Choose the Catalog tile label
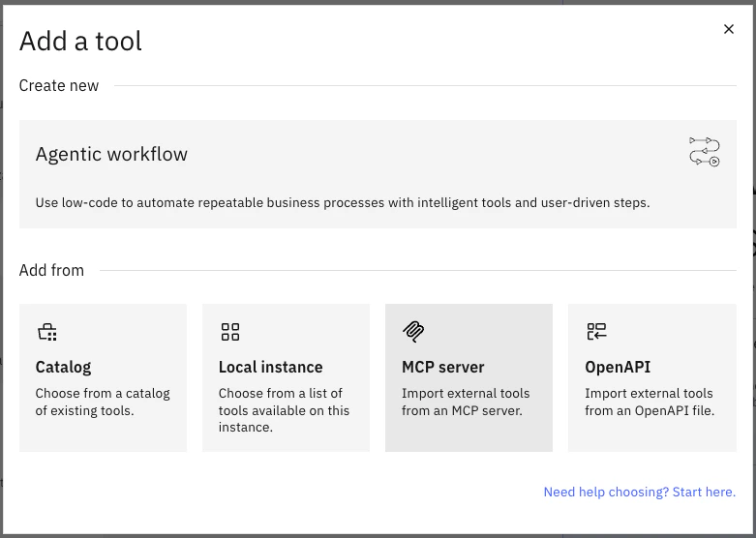Viewport: 756px width, 538px height. [63, 367]
